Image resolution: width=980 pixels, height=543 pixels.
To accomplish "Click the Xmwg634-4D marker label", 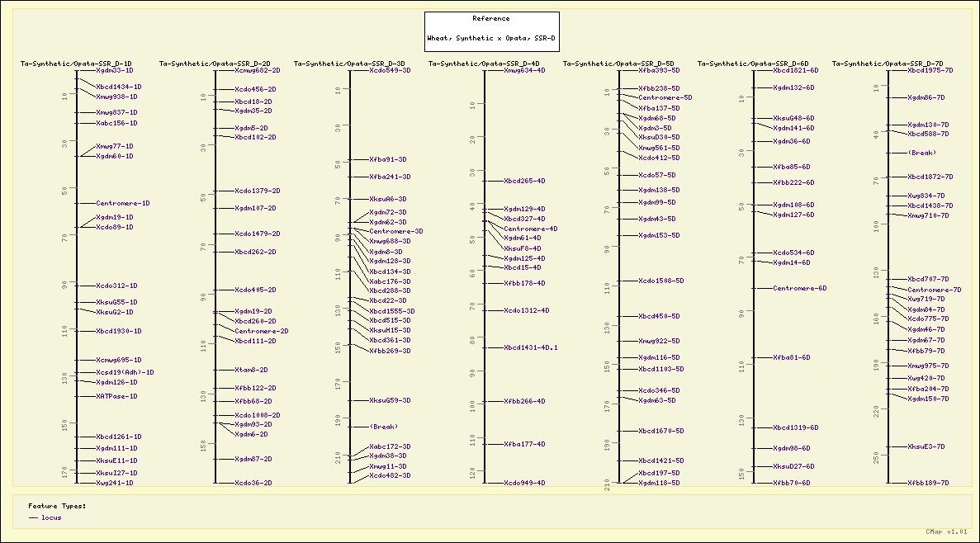I will click(x=524, y=70).
